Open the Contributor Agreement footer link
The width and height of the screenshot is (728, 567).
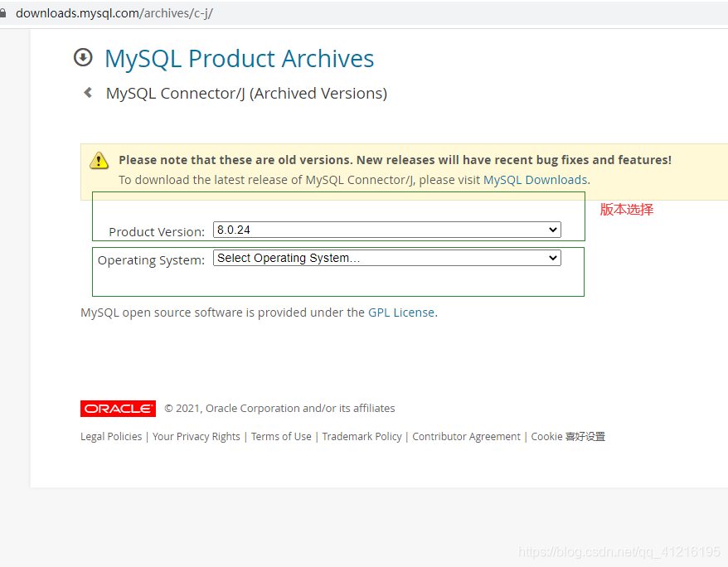point(466,437)
